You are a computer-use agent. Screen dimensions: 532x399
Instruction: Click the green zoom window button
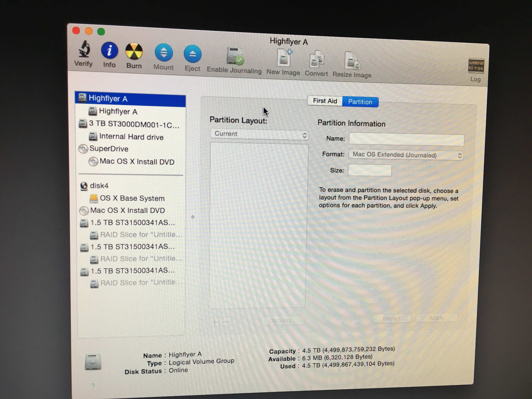(101, 32)
